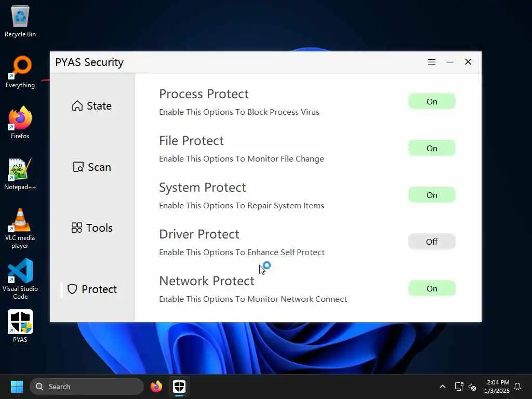
Task: Open the Recycle Bin desktop icon
Action: [20, 21]
